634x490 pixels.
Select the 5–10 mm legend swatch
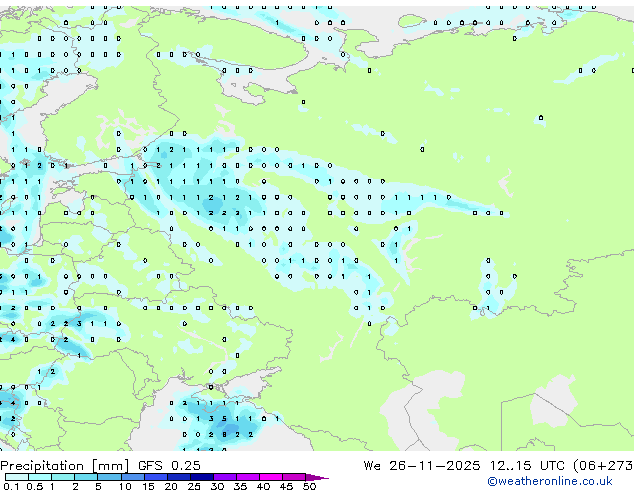point(110,477)
